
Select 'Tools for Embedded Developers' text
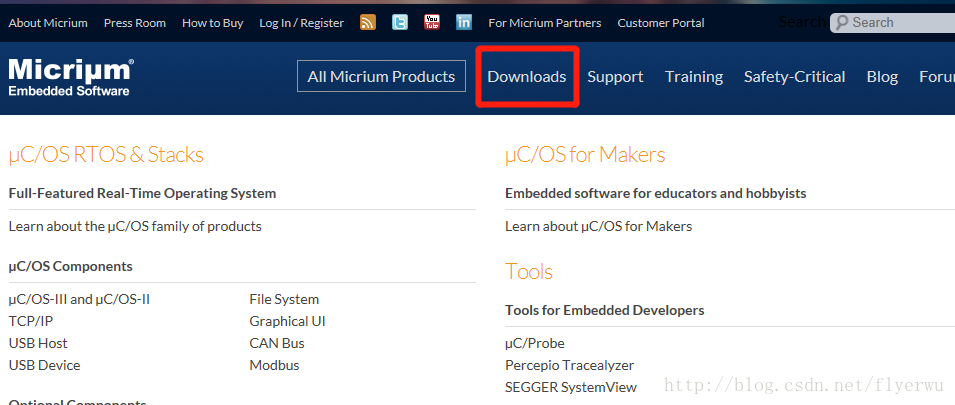[x=605, y=310]
